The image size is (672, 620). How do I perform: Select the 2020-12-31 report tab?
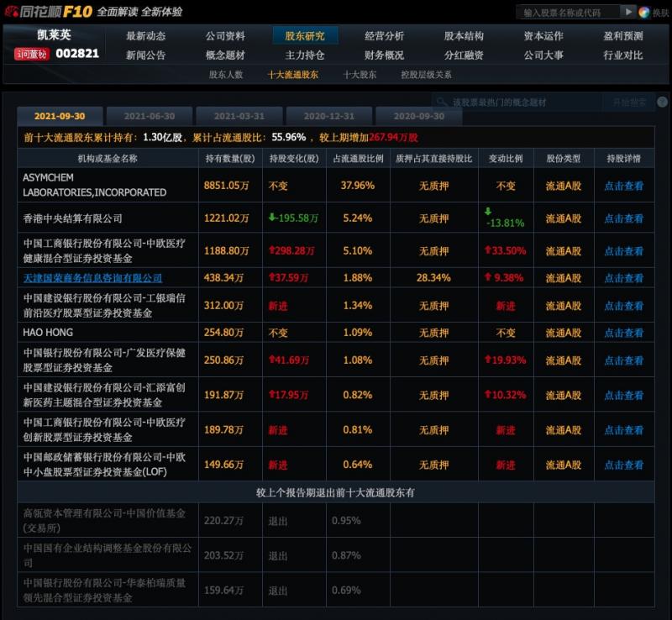pos(329,116)
